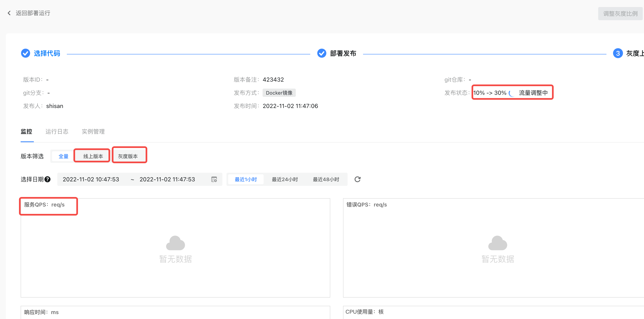
Task: Click start date 2022-11-02 10:47:53 field
Action: pos(91,179)
